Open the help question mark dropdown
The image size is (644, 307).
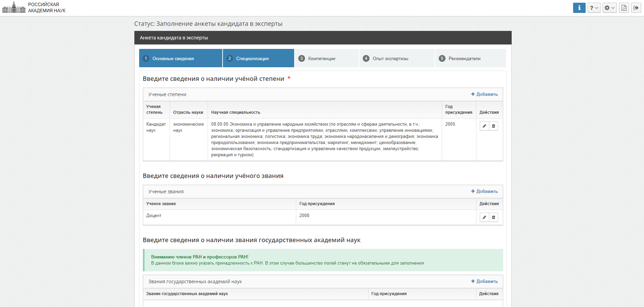click(x=594, y=8)
